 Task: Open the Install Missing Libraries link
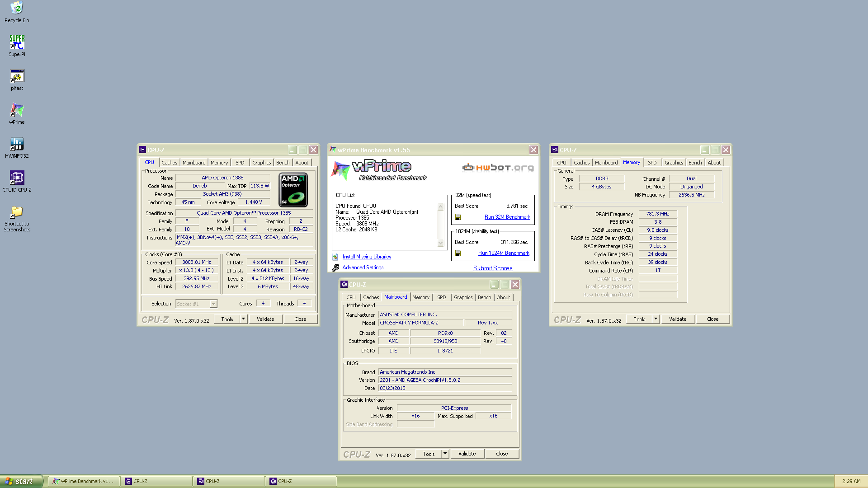pyautogui.click(x=367, y=257)
